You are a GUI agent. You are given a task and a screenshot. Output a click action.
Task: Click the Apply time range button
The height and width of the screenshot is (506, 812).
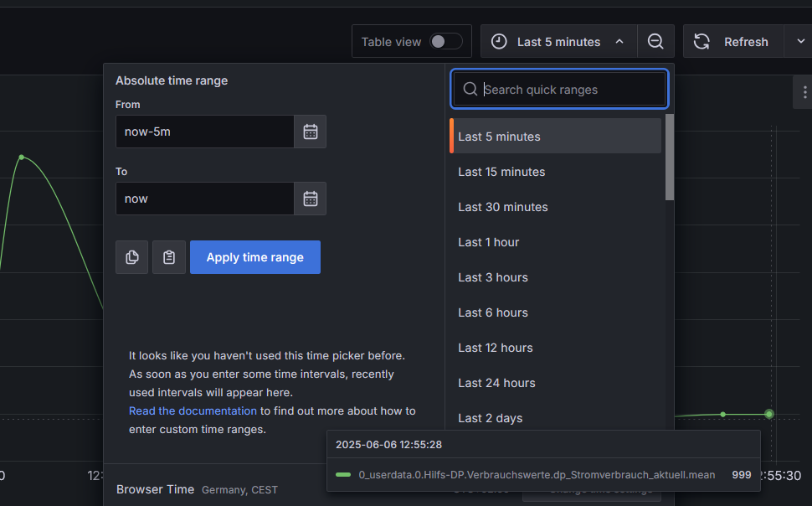tap(255, 257)
